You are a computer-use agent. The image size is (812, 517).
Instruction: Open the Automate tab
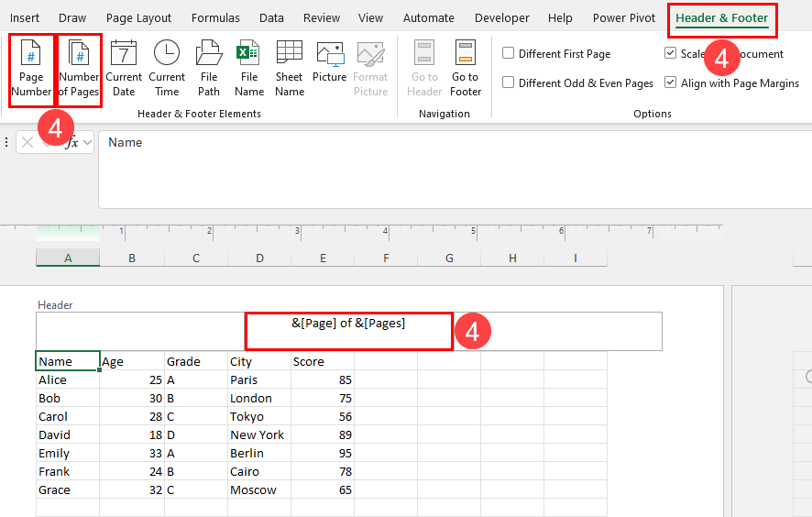coord(429,18)
